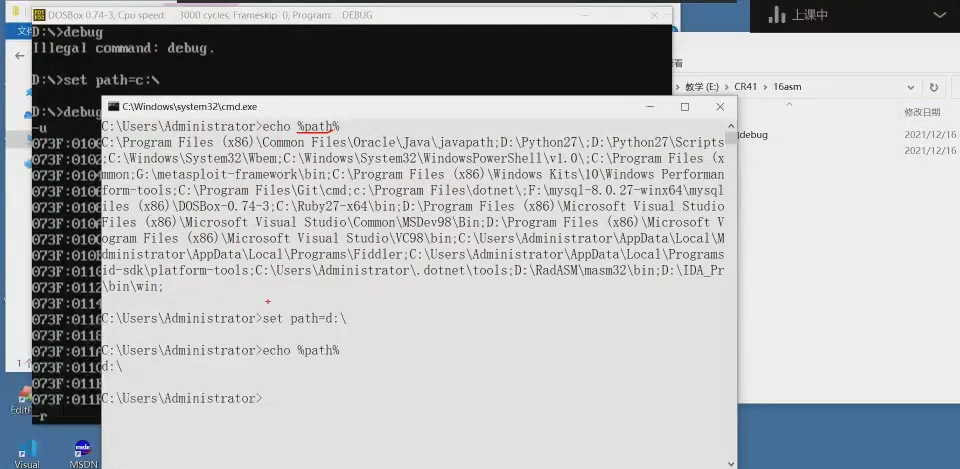960x469 pixels.
Task: Sort files by the 修改日期 column
Action: [x=922, y=112]
